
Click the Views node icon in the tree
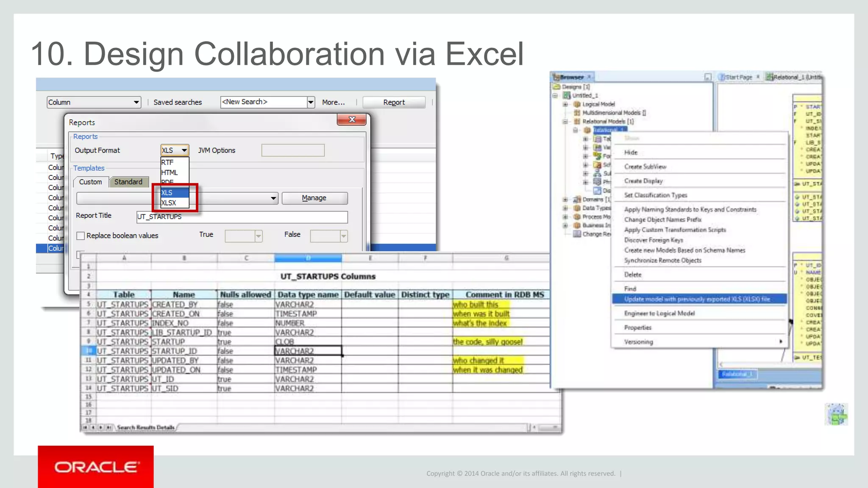(x=598, y=147)
